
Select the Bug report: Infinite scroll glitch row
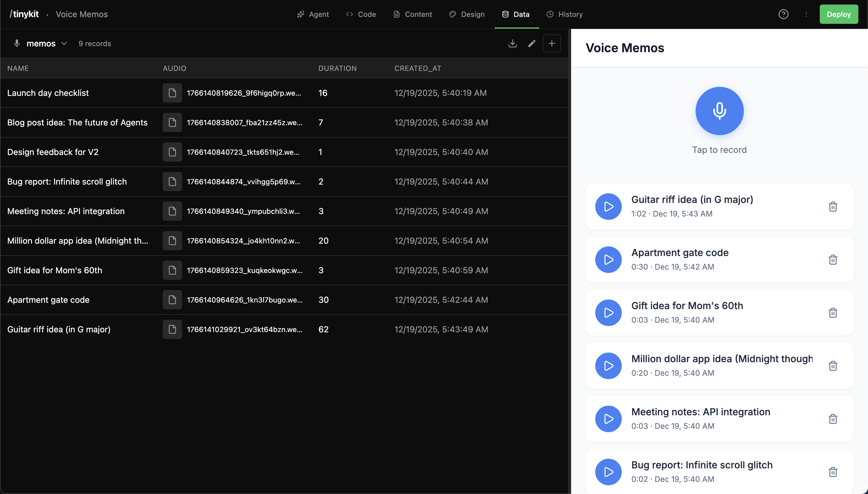67,182
